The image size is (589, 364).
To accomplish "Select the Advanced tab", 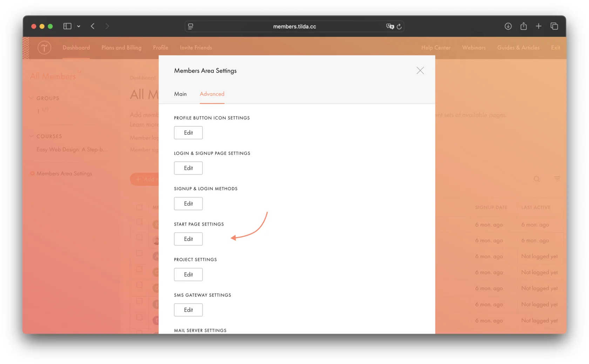I will point(212,94).
